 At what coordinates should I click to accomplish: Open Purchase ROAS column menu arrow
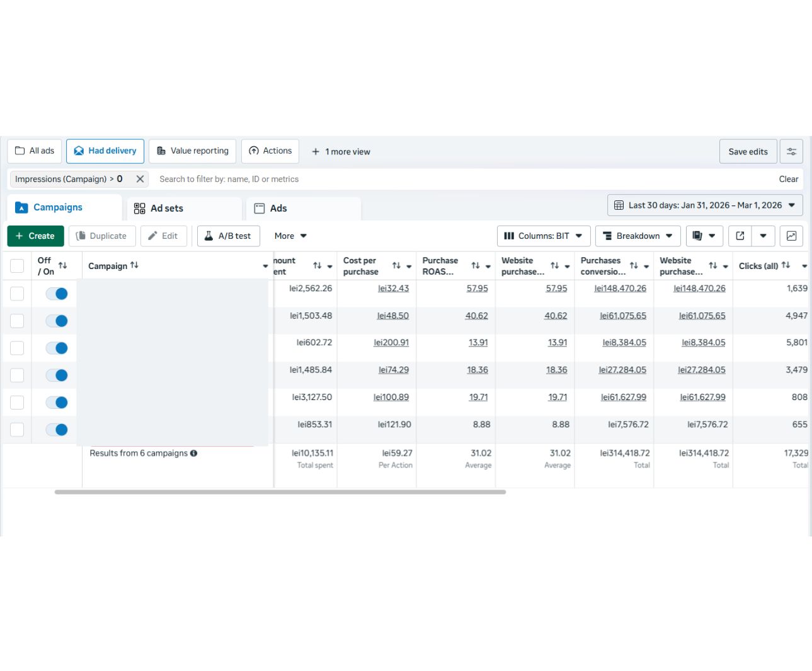488,267
